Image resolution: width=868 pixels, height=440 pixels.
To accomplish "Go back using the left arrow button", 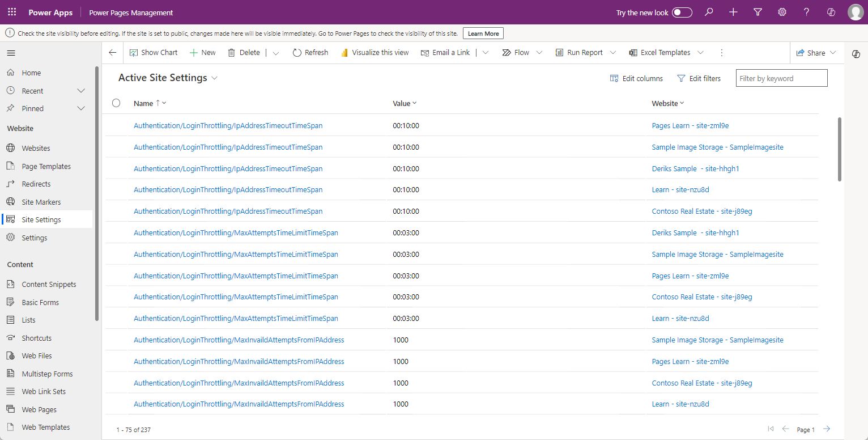I will point(112,53).
